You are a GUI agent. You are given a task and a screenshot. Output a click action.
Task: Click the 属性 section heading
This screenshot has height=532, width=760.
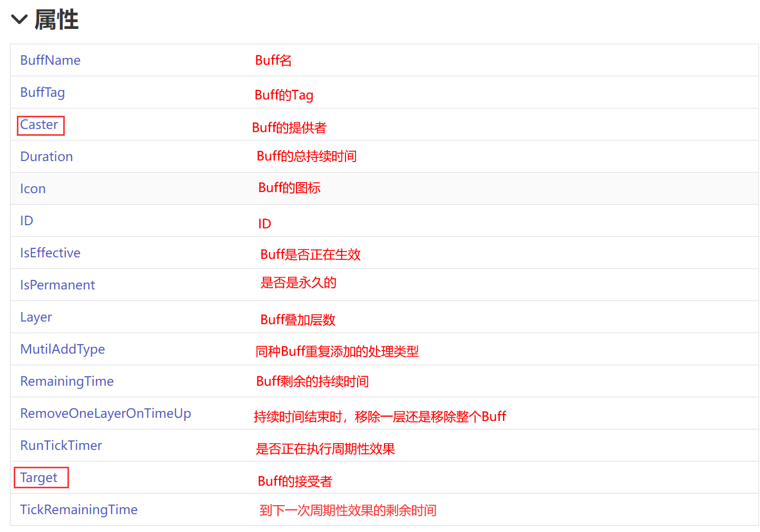(56, 20)
